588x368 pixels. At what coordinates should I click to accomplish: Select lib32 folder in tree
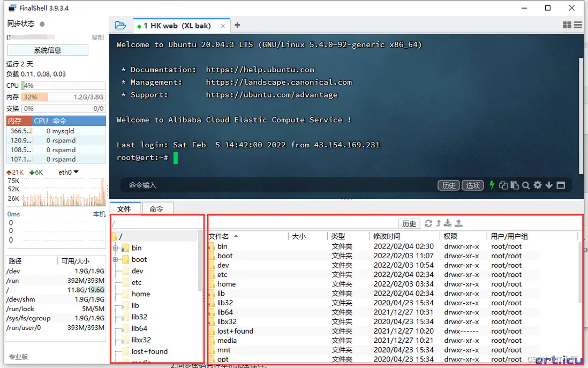point(139,317)
